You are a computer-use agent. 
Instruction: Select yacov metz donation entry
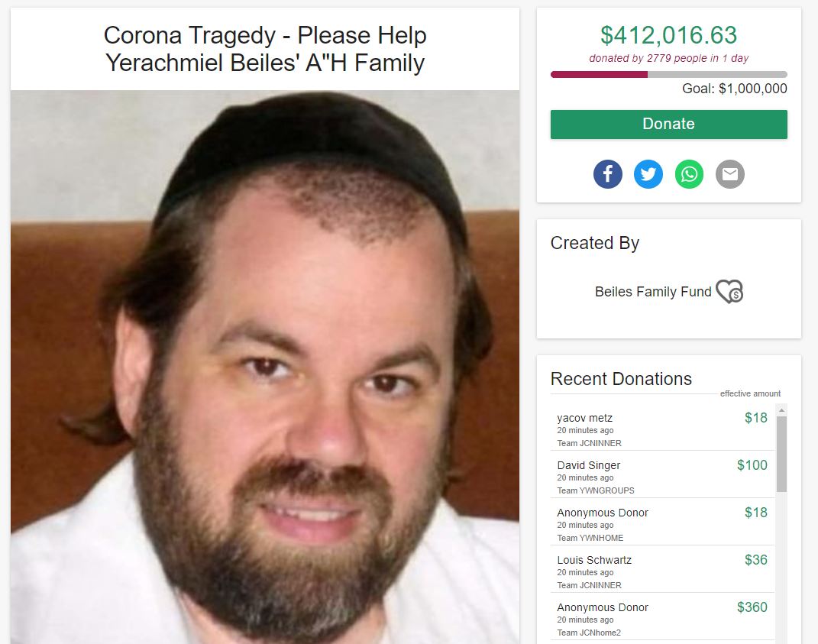[662, 429]
